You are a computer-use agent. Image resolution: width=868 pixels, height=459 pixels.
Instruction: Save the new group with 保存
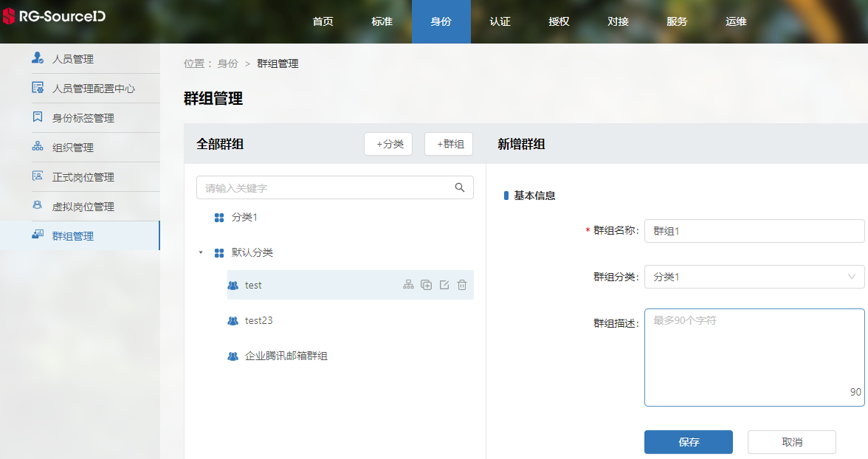point(689,442)
